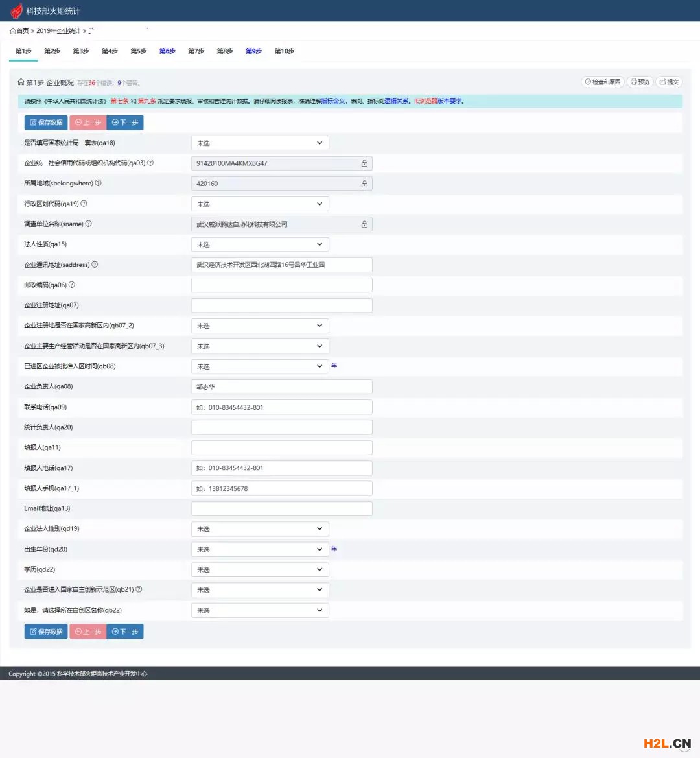Image resolution: width=700 pixels, height=758 pixels.
Task: Click the help icon next to 邮政编码(qa06)
Action: tap(72, 285)
